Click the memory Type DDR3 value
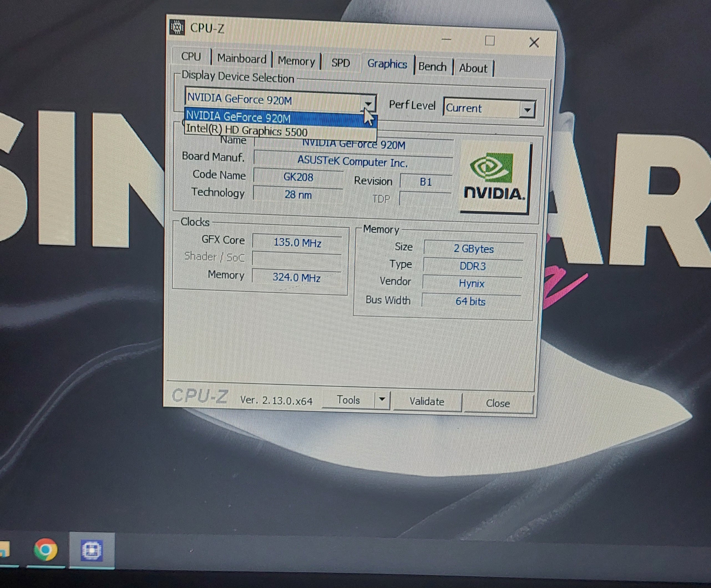711x588 pixels. (473, 266)
